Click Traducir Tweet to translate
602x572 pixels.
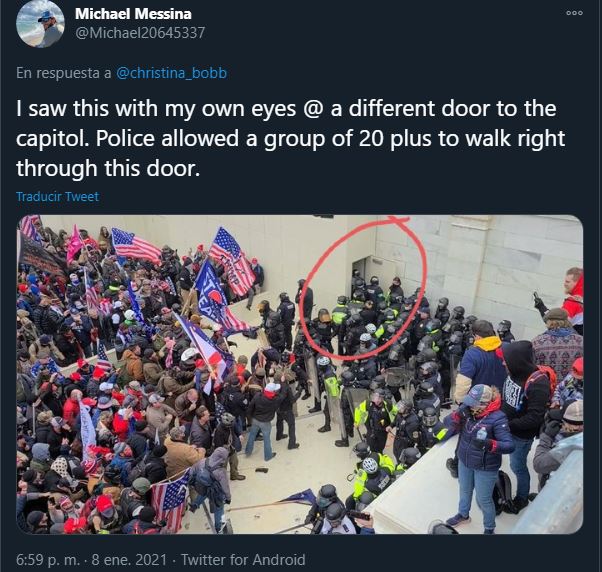[58, 197]
